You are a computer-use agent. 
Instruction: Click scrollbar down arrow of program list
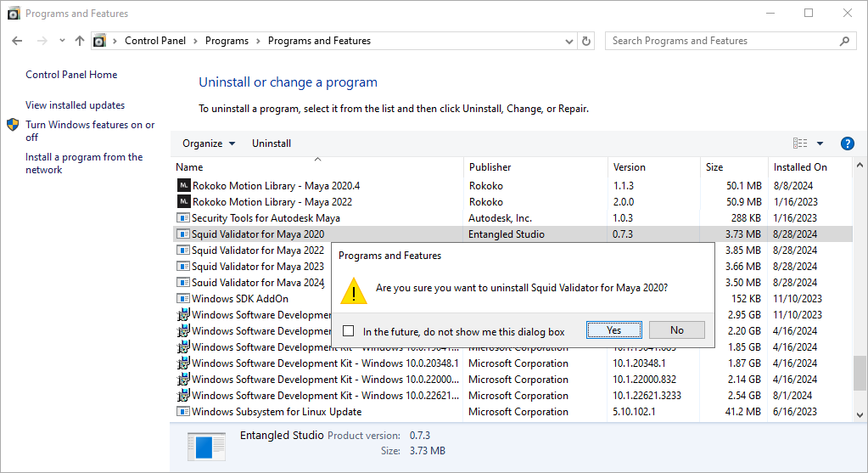[x=860, y=414]
